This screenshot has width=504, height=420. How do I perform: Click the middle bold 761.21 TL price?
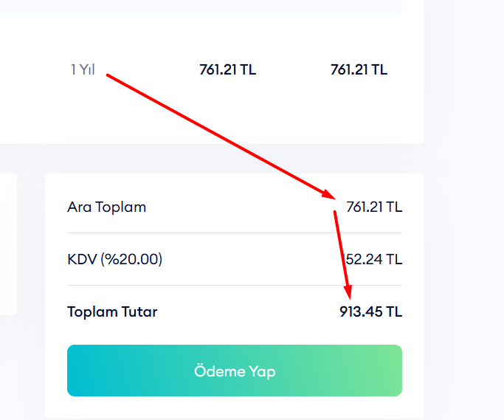[x=227, y=70]
